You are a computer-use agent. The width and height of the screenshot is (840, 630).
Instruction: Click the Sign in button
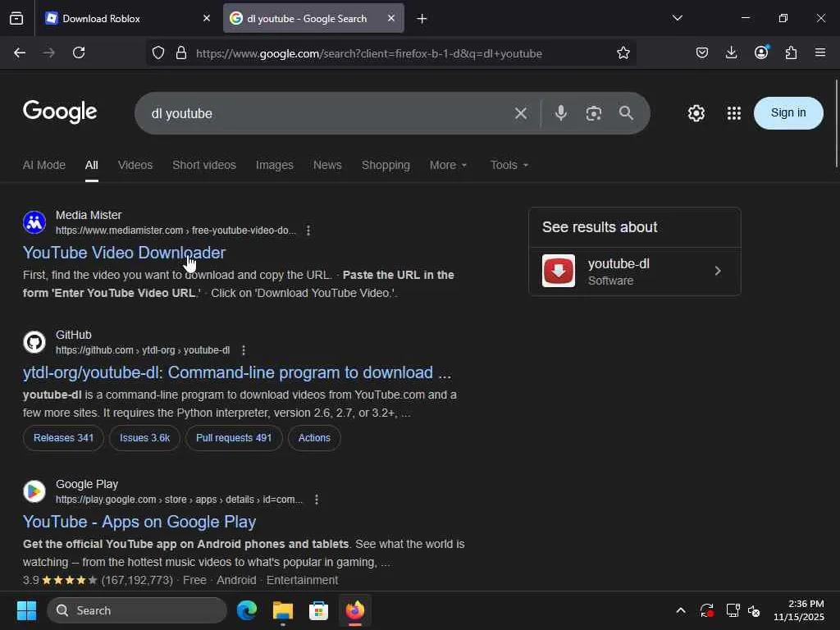tap(788, 113)
